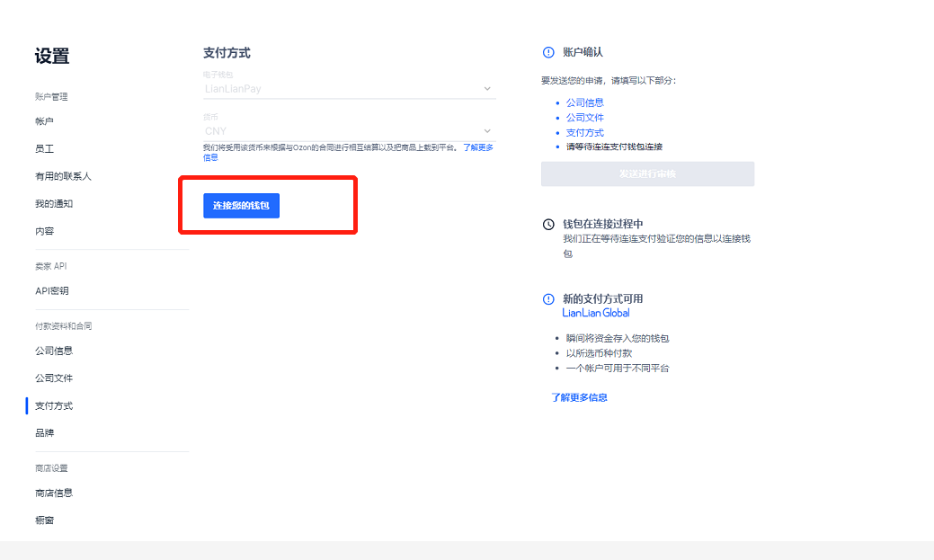Expand the LianLianPay wallet selector chevron
934x560 pixels.
(x=486, y=88)
